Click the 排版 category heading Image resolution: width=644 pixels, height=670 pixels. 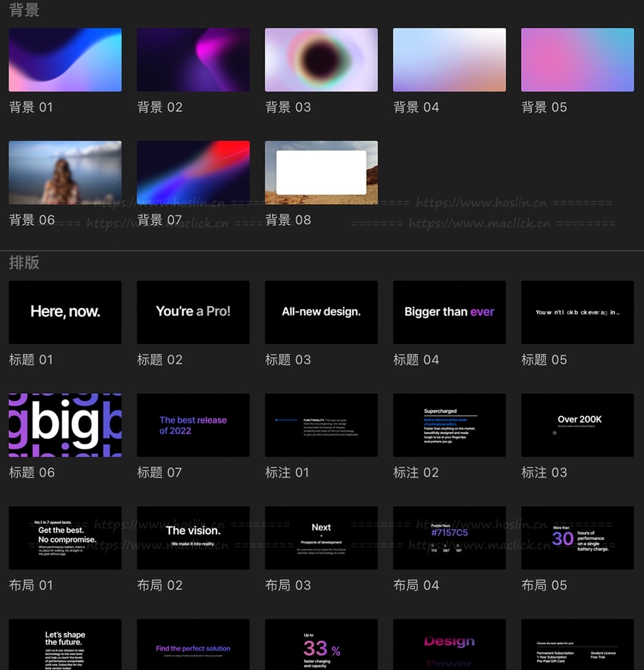(24, 263)
